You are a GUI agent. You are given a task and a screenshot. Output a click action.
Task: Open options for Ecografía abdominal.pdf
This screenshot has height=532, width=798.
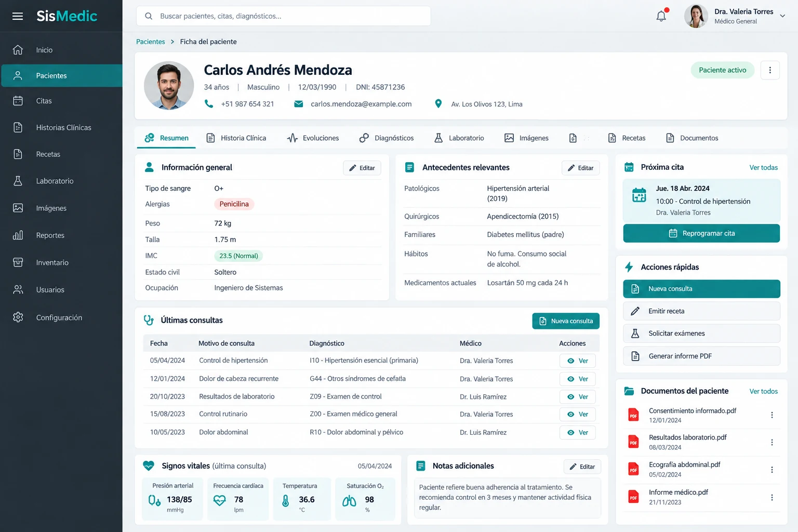772,470
